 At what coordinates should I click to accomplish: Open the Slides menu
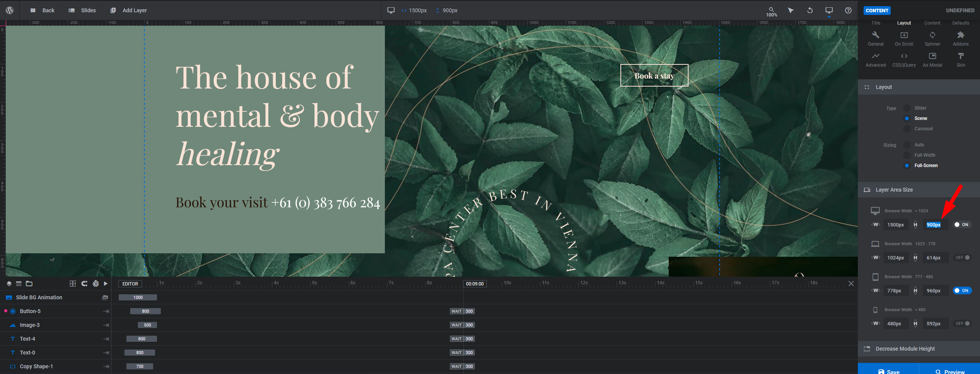pos(82,10)
